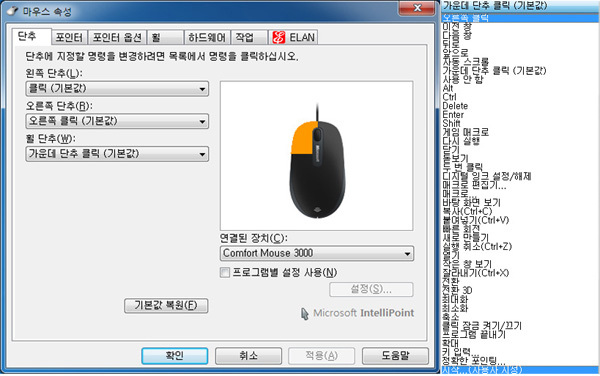Viewport: 600px width, 376px height.
Task: Select 바탕 화면 보기 in the command list
Action: point(471,202)
